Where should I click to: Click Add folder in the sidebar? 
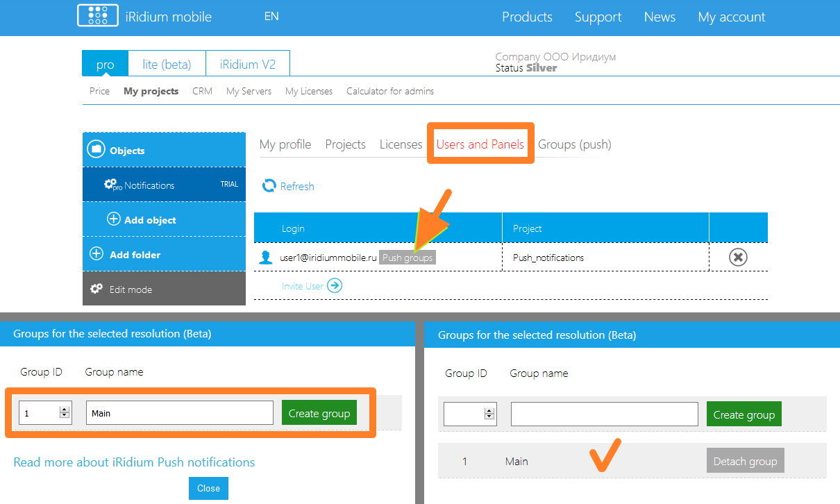(164, 254)
